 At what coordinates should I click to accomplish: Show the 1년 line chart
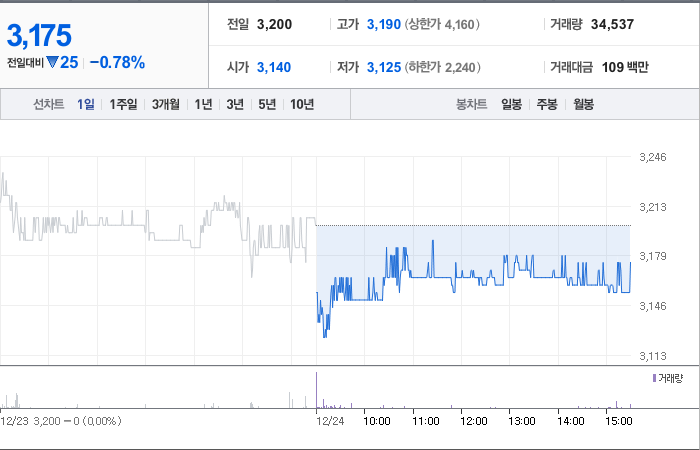203,104
